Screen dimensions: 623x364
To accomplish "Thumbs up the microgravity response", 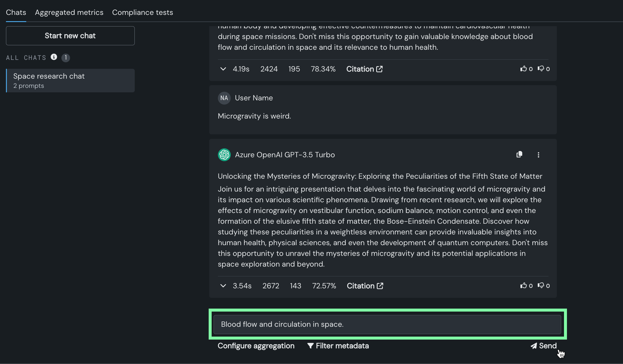I will [x=523, y=286].
